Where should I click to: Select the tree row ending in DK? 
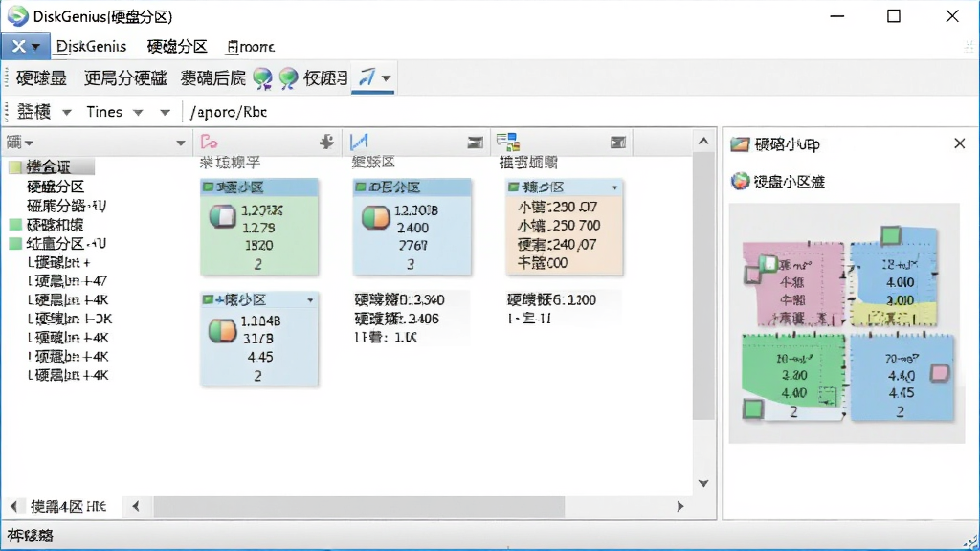pos(70,319)
